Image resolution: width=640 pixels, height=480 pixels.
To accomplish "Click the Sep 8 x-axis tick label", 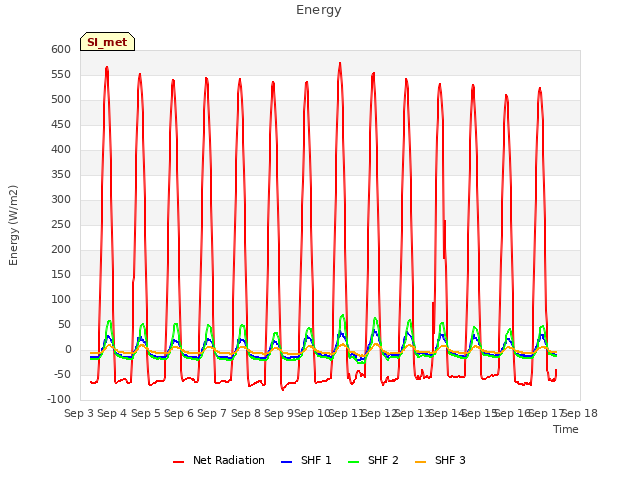I will [246, 413].
